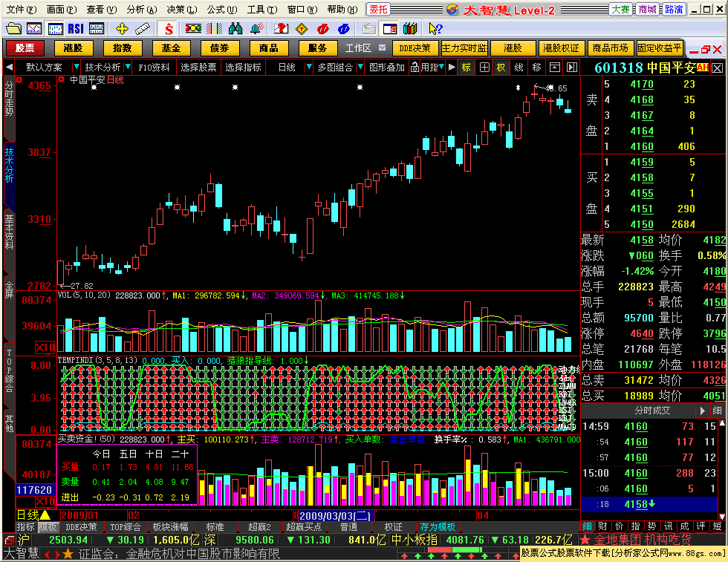This screenshot has height=562, width=728.
Task: Open the 默认方案 dropdown arrow
Action: [x=76, y=68]
